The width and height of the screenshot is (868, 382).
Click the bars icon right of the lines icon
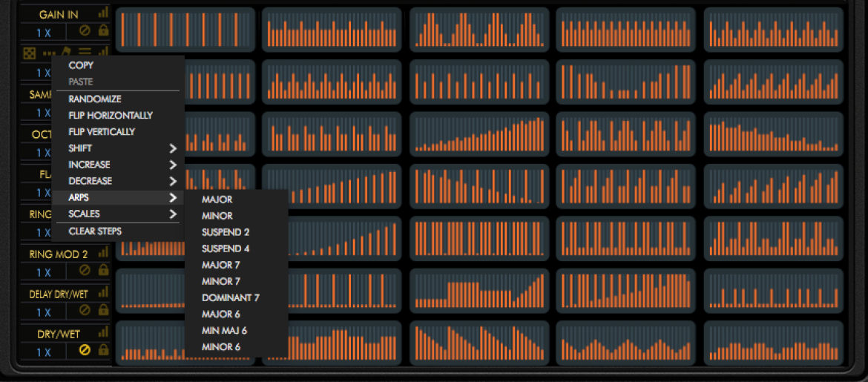pos(103,52)
